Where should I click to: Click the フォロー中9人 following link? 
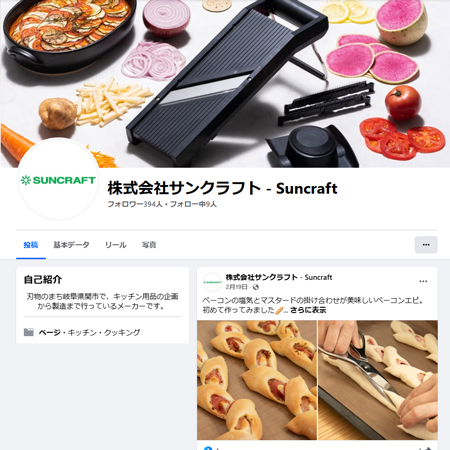tap(193, 204)
